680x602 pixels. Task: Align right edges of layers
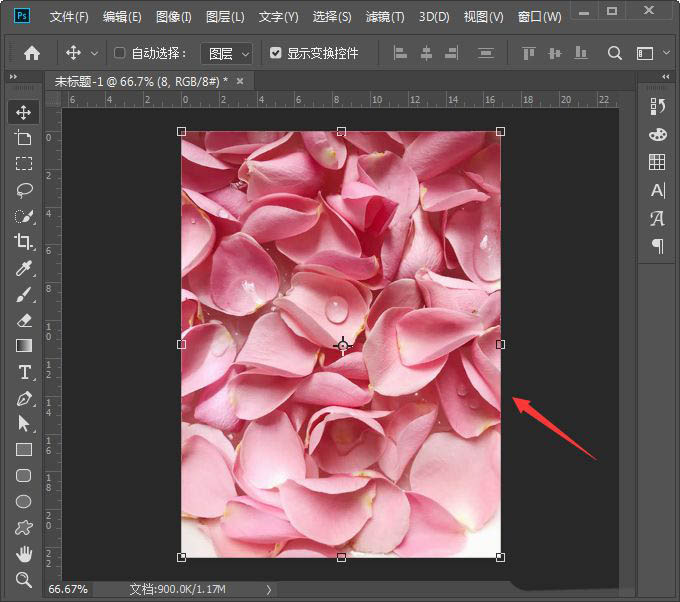(x=451, y=53)
